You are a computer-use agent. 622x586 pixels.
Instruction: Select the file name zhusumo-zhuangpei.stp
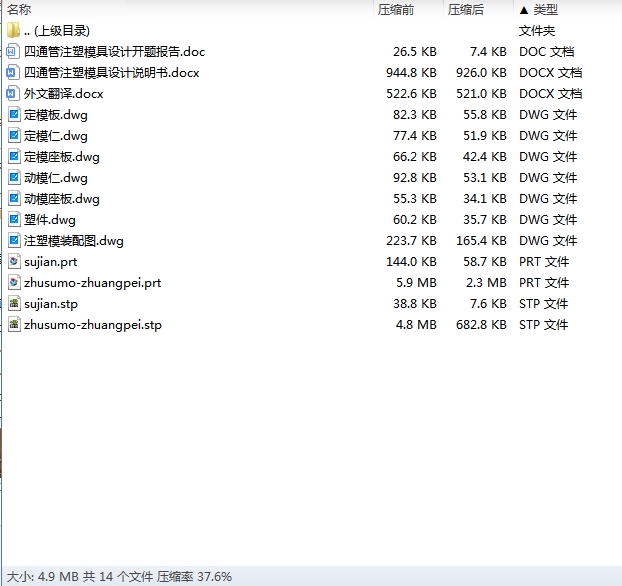pos(93,325)
